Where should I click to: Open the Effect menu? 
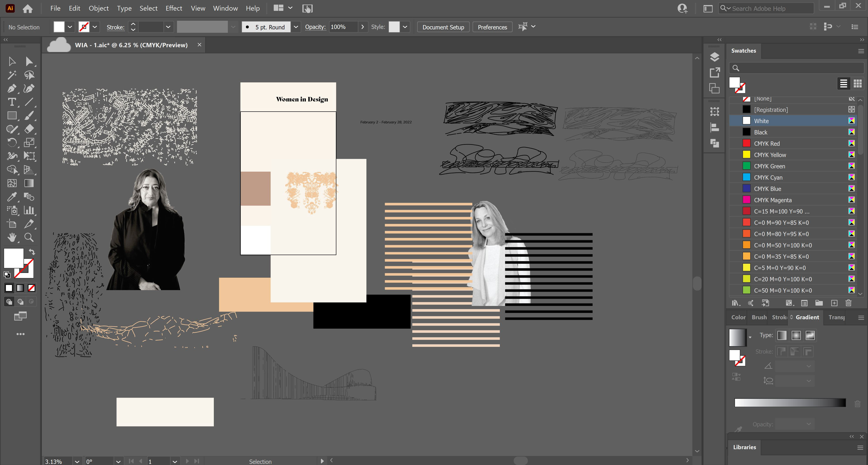(174, 8)
